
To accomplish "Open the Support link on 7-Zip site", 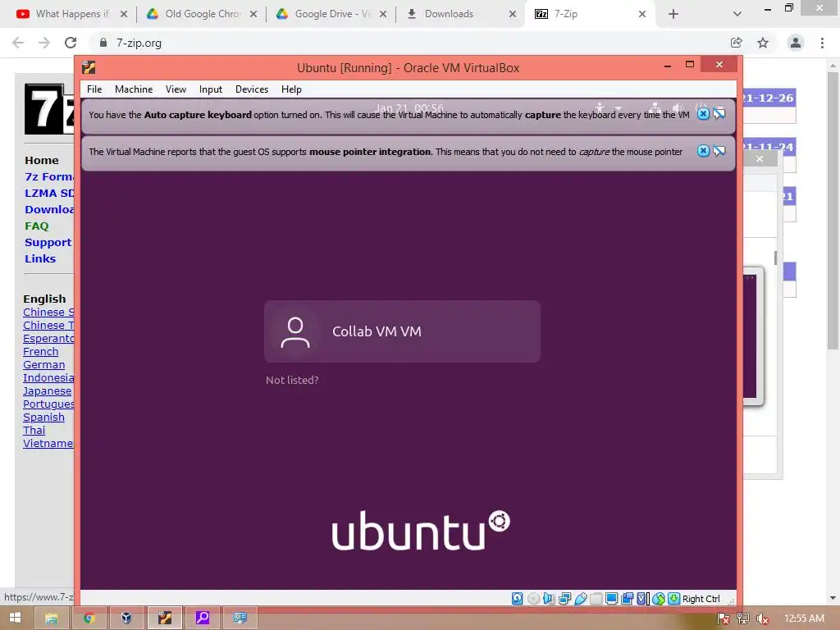I will (48, 242).
